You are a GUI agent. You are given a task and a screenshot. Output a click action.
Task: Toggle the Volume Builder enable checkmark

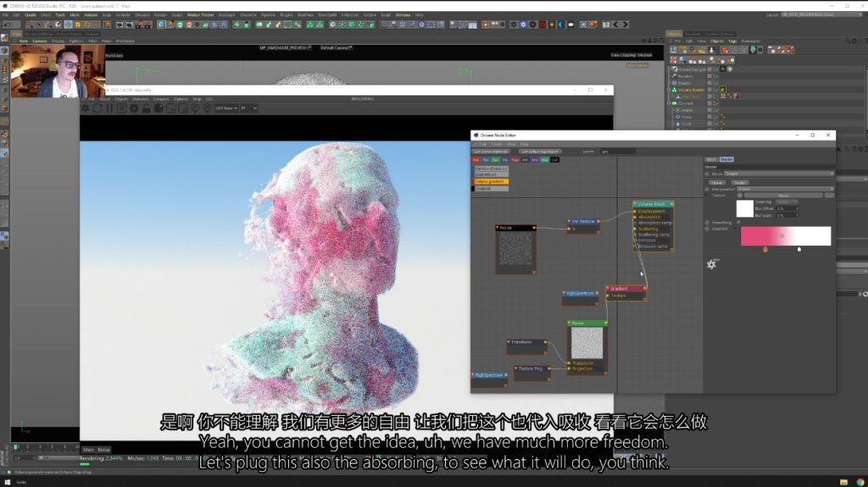click(716, 89)
